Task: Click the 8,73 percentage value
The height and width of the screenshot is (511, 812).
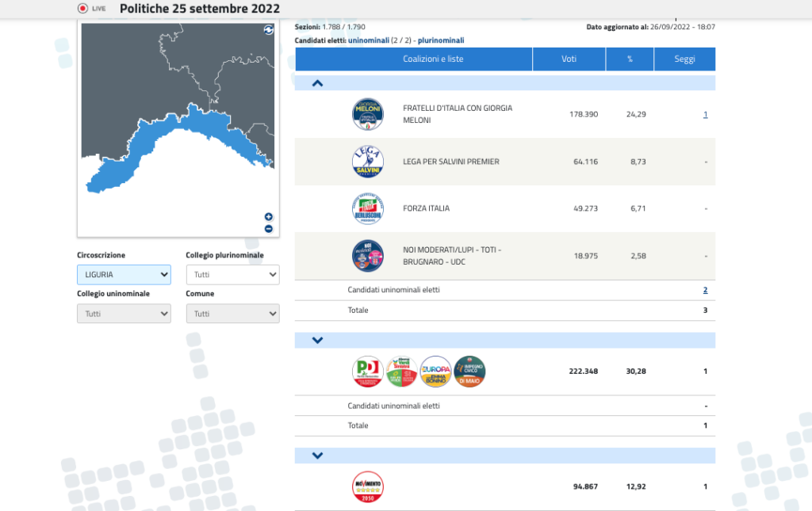Action: [638, 162]
